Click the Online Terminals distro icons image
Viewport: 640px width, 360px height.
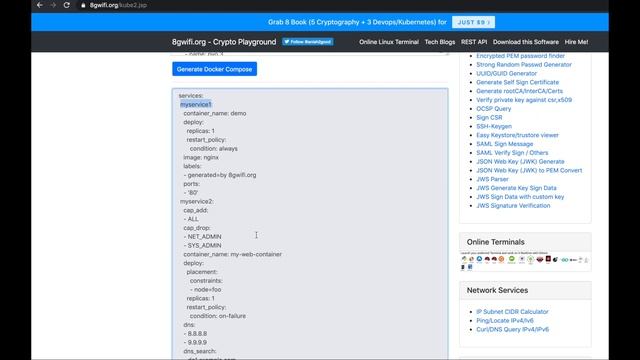click(x=525, y=261)
